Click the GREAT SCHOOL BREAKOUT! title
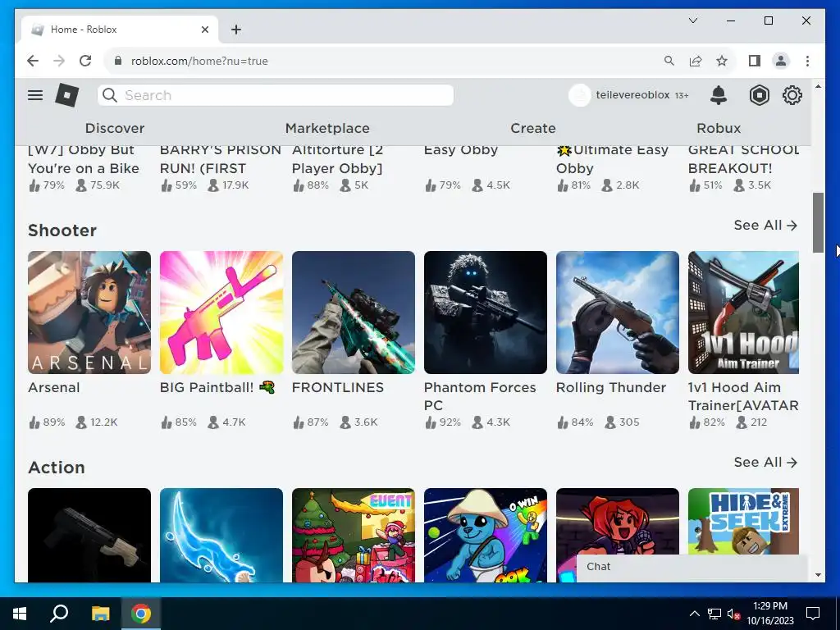The image size is (840, 630). [x=743, y=159]
